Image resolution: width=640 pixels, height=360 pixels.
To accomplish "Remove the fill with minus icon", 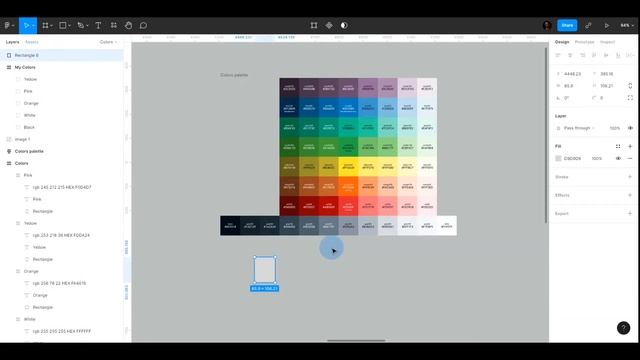I will click(x=630, y=158).
